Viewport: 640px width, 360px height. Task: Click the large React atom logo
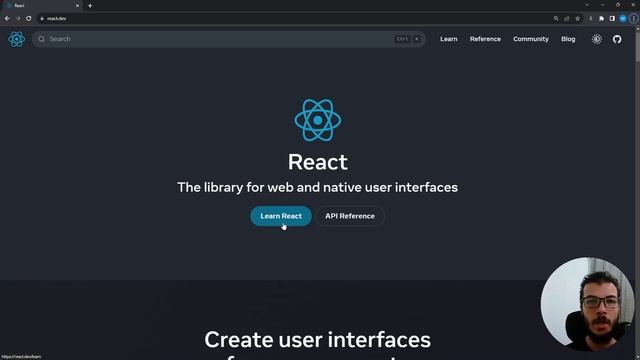[318, 120]
